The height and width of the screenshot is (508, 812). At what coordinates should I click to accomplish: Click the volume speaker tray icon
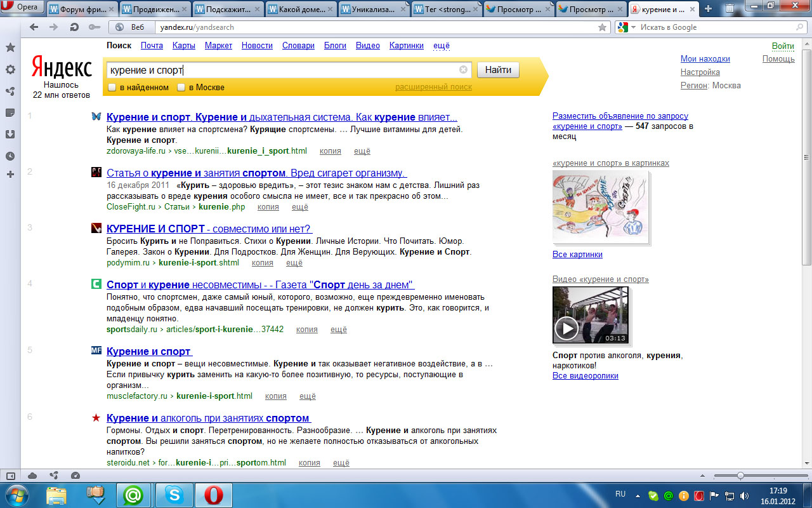(744, 496)
